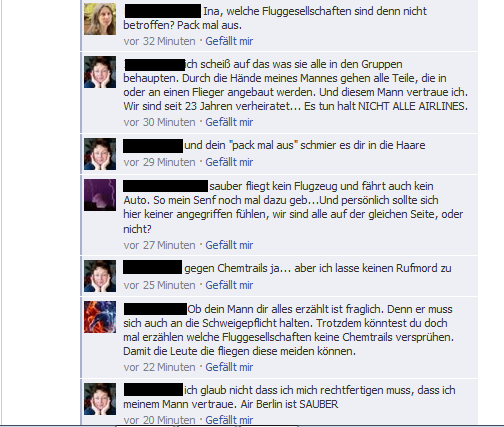The height and width of the screenshot is (427, 504).
Task: Like the 'schmier es dir in die Haare' comment
Action: tap(229, 162)
